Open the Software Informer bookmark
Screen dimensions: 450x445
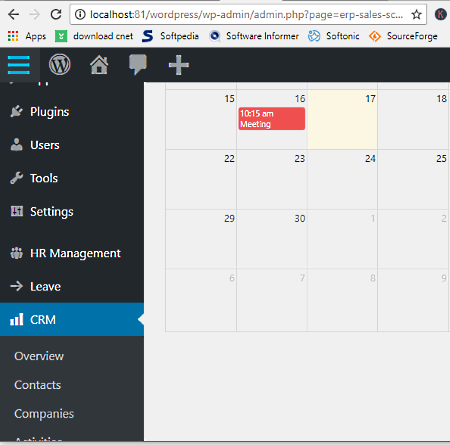click(254, 36)
